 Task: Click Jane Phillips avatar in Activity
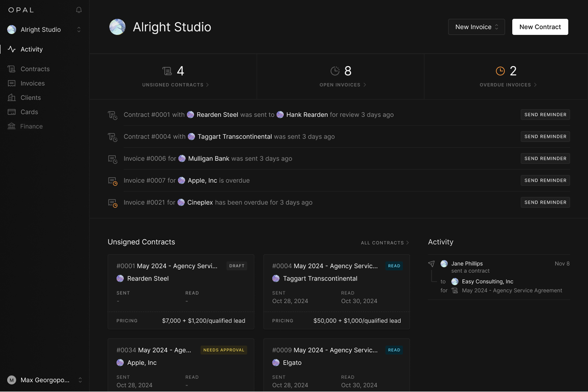click(x=444, y=264)
